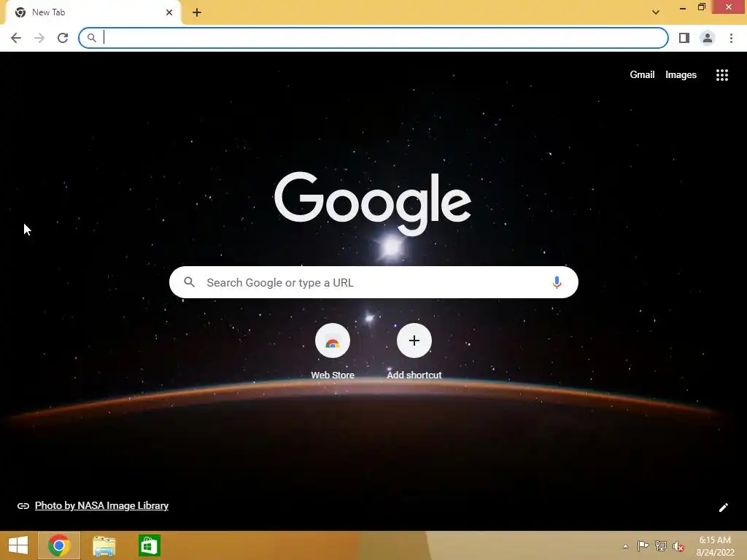The height and width of the screenshot is (560, 747).
Task: Close the New Tab tab
Action: [x=169, y=12]
